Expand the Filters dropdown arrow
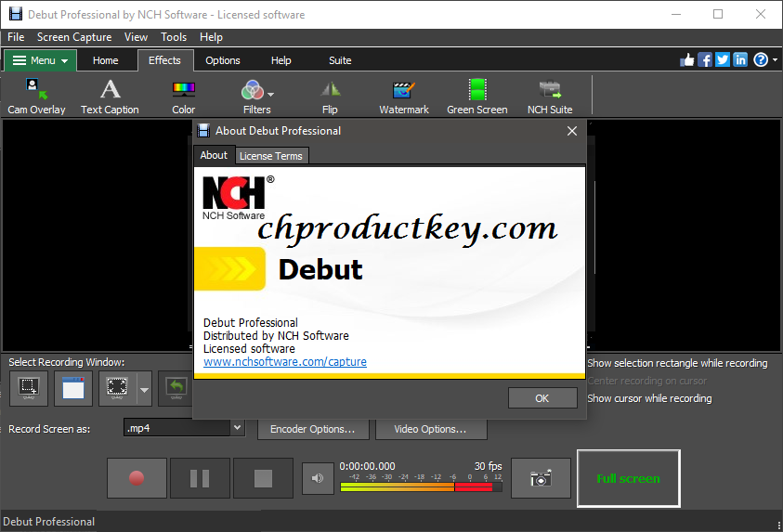Screen dimensions: 783x532 click(270, 94)
